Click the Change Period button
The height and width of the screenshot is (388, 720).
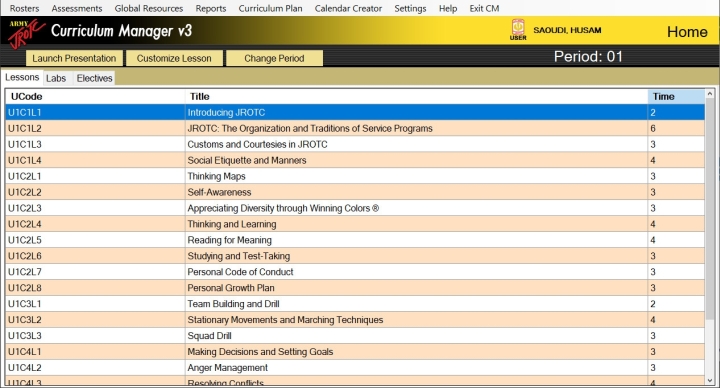point(274,58)
